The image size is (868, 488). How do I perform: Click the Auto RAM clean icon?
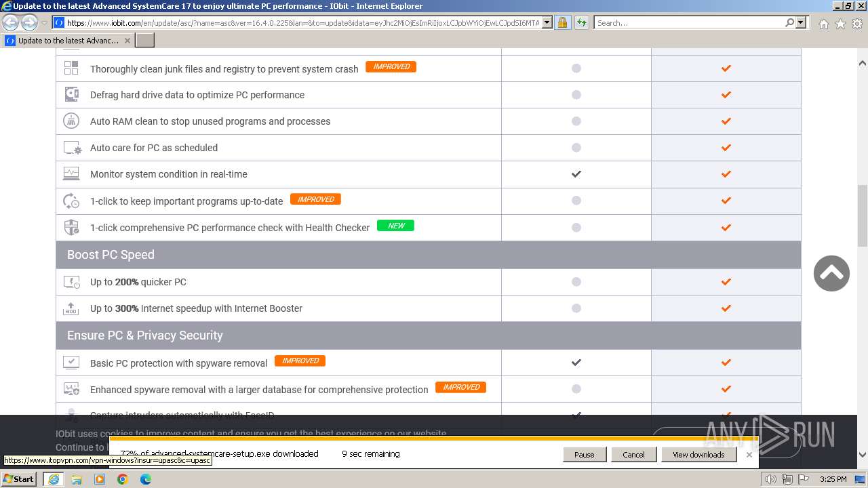click(x=71, y=121)
